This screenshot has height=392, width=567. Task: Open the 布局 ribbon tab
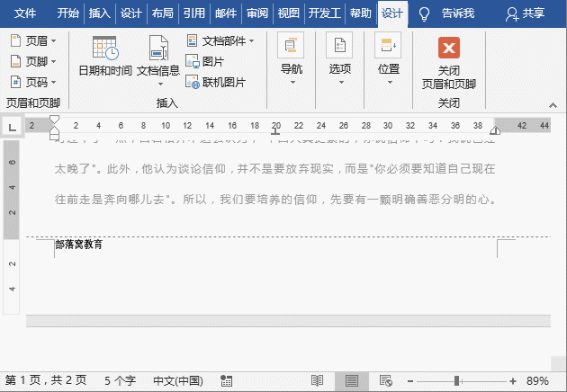[x=162, y=13]
